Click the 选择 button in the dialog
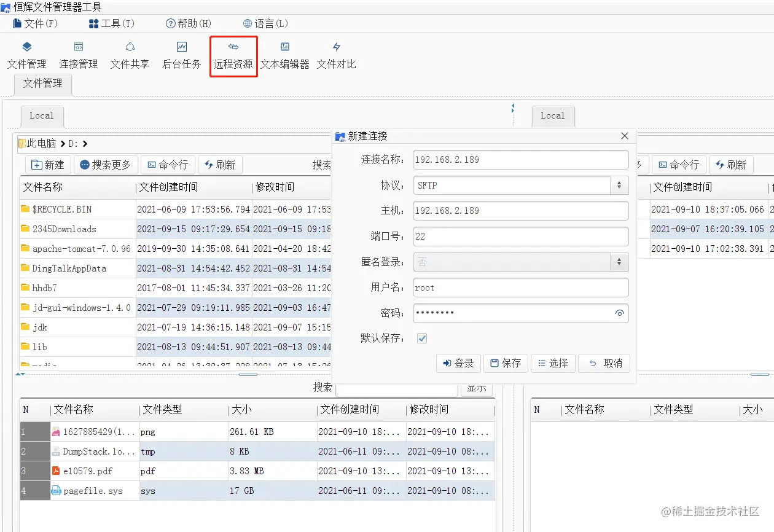This screenshot has width=774, height=532. tap(553, 363)
